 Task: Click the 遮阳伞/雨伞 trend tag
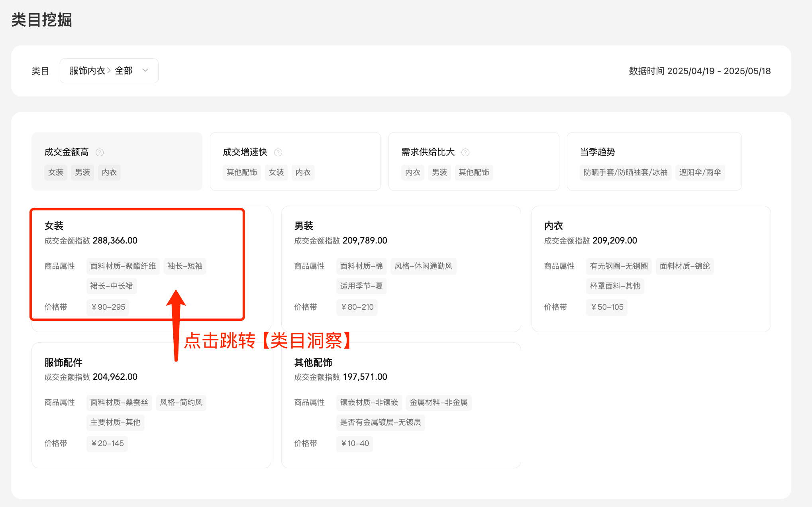(x=700, y=172)
